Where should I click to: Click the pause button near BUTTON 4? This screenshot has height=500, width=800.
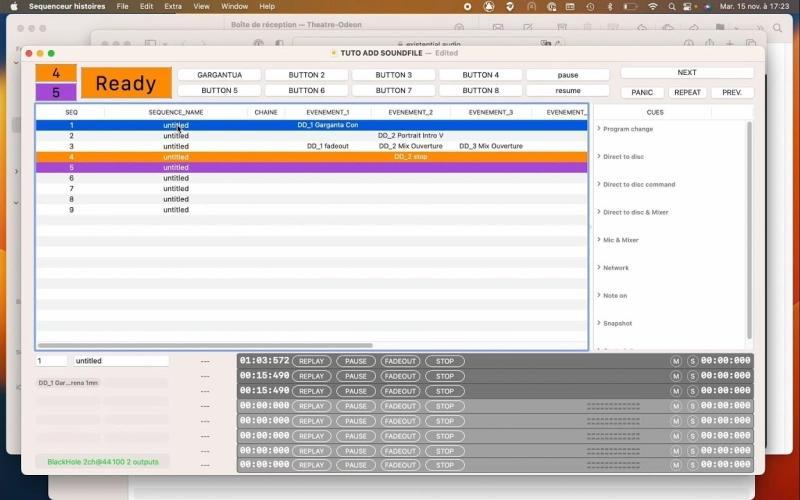click(x=568, y=74)
